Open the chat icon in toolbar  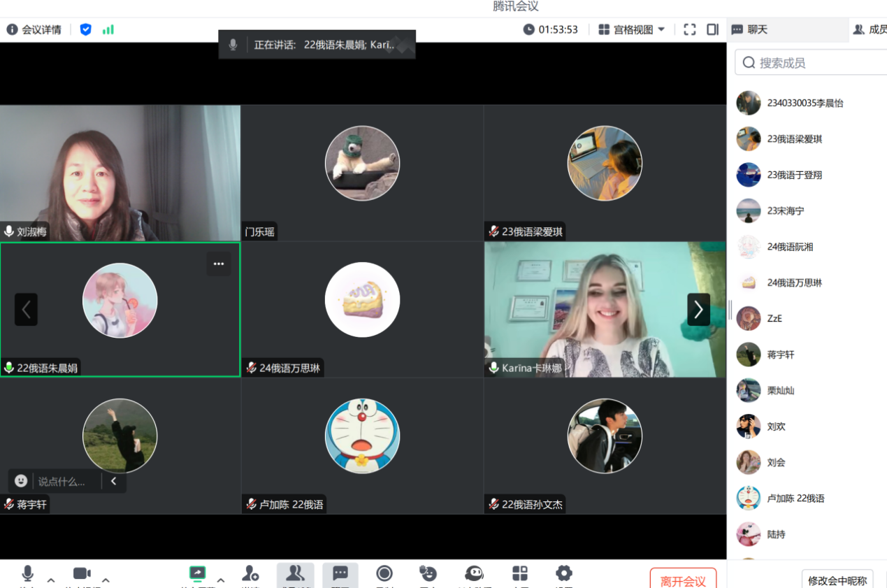pyautogui.click(x=340, y=574)
